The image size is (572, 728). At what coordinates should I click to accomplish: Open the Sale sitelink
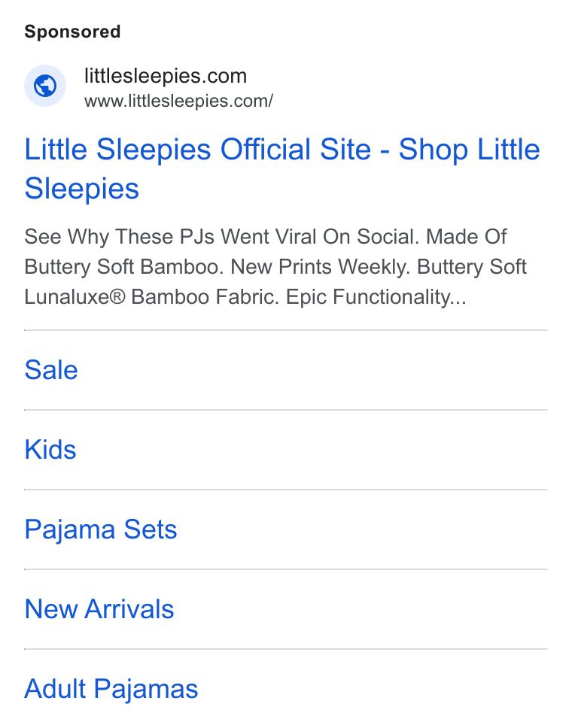[x=51, y=370]
